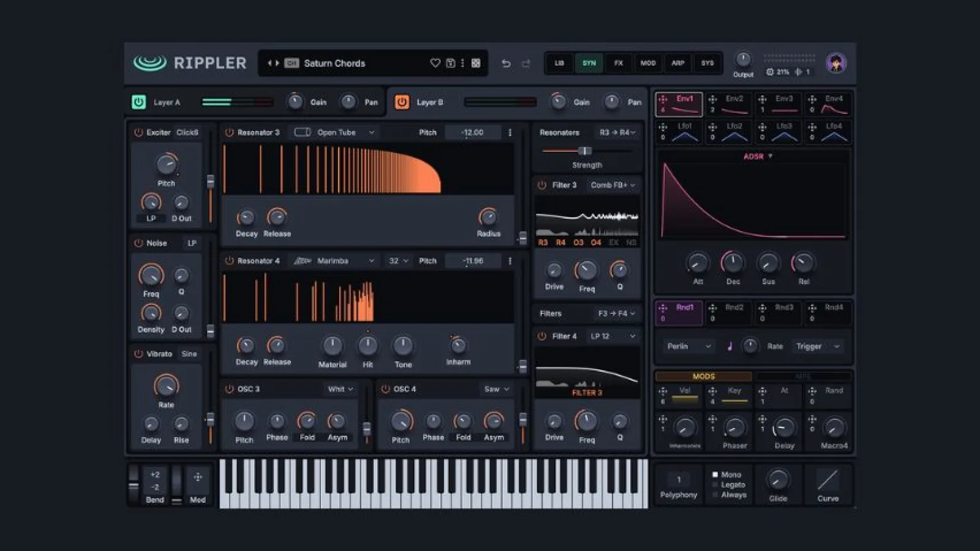Click the Polyphony value box
The height and width of the screenshot is (551, 980).
(x=679, y=479)
